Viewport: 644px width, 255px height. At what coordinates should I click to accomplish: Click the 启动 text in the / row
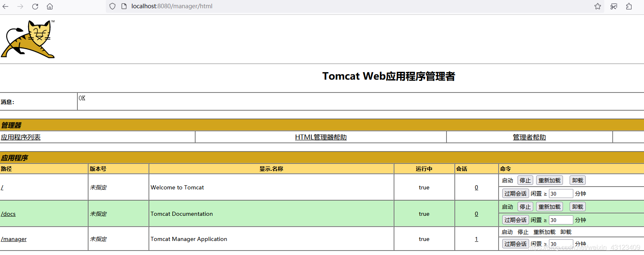507,180
